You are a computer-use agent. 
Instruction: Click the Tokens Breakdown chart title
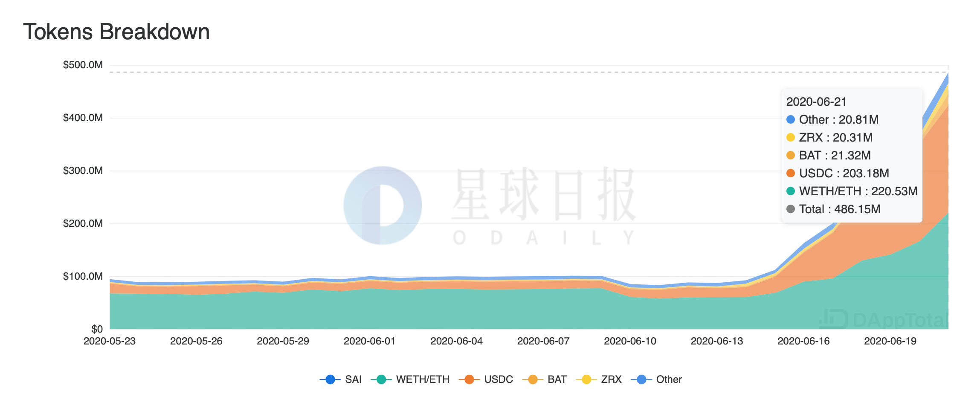pyautogui.click(x=116, y=32)
